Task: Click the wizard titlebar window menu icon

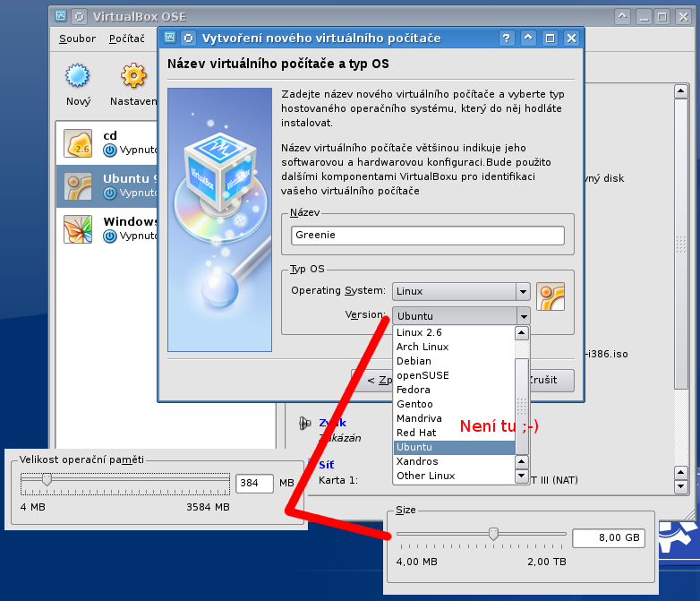Action: tap(170, 38)
